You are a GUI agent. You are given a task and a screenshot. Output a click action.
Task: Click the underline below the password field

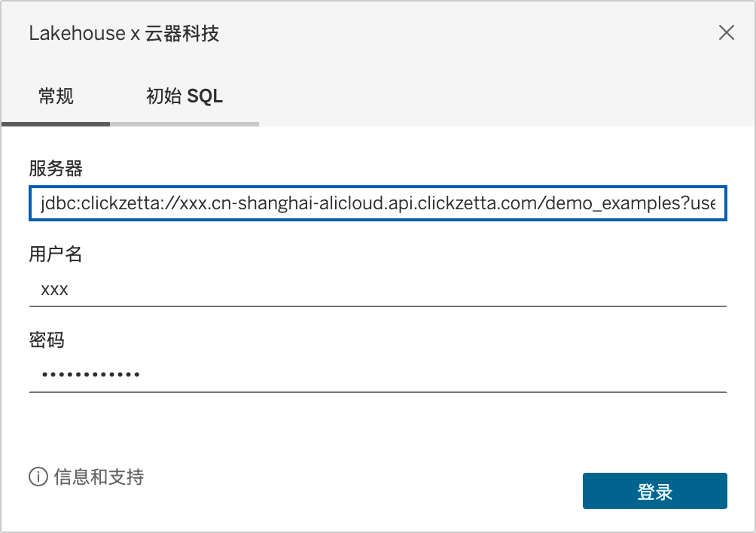[x=378, y=392]
